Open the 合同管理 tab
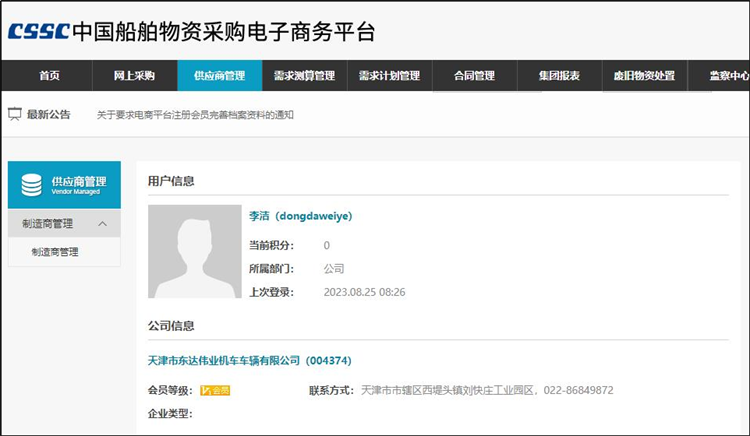The height and width of the screenshot is (436, 750). [x=474, y=76]
